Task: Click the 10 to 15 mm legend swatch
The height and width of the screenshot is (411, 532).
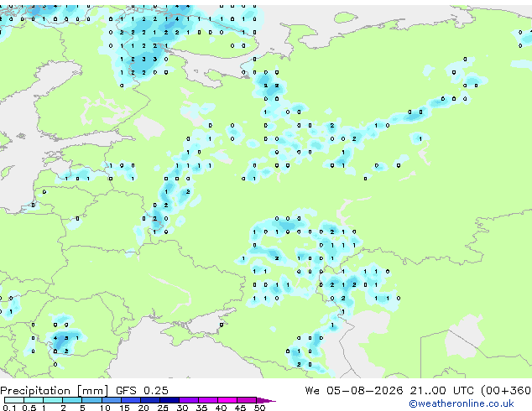Action: (112, 400)
